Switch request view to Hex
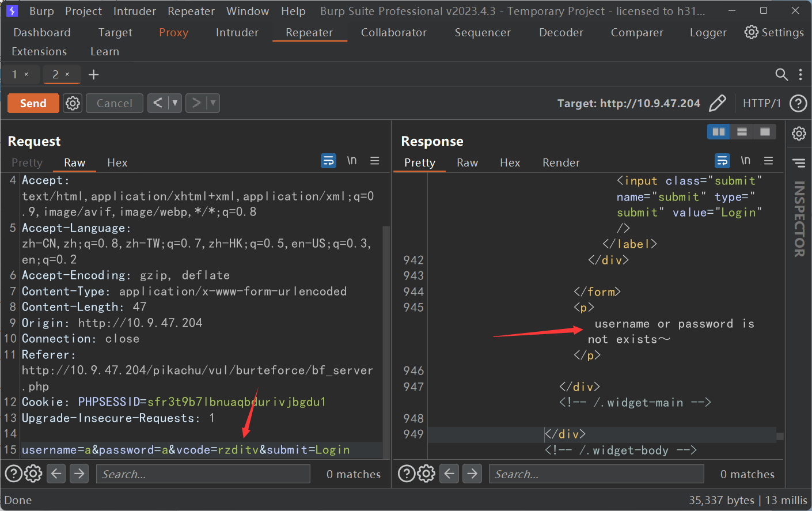Viewport: 812px width, 511px height. [x=117, y=162]
